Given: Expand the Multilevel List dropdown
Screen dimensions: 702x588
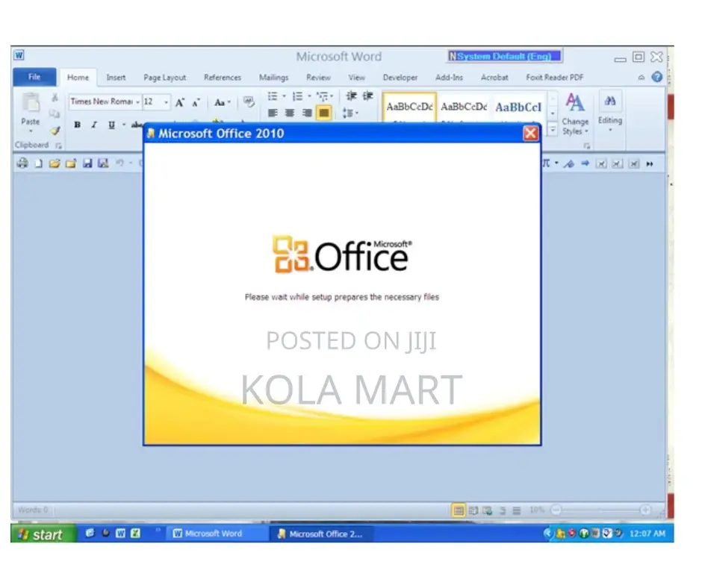Looking at the screenshot, I should coord(332,96).
